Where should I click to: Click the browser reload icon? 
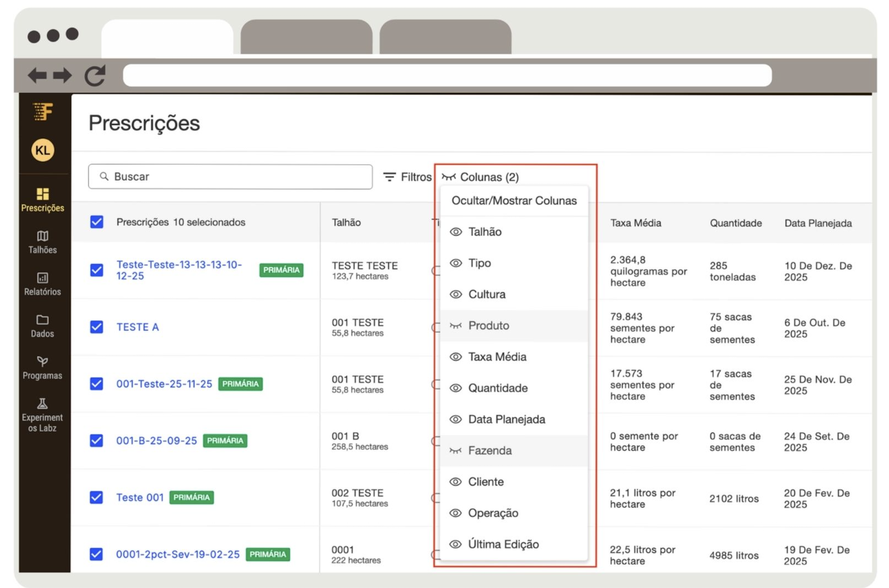click(95, 75)
